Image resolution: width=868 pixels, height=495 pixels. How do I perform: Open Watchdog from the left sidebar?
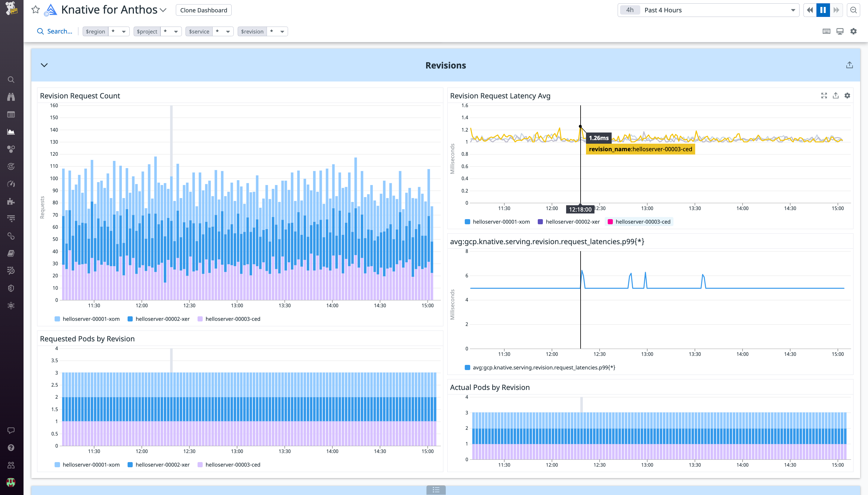pos(11,97)
